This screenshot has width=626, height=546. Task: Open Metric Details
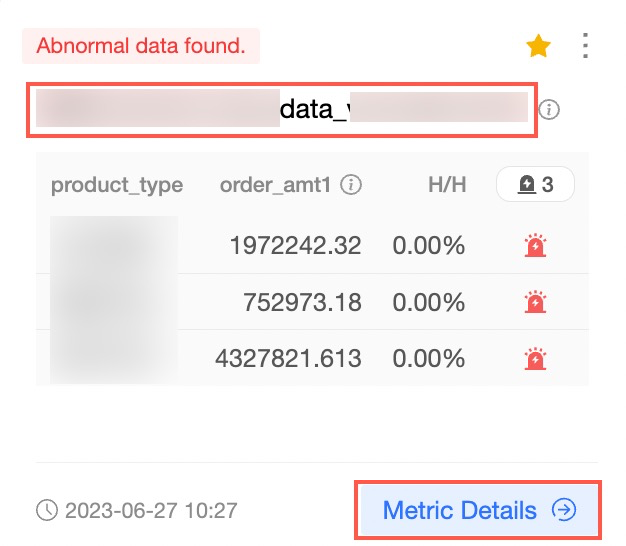point(460,511)
